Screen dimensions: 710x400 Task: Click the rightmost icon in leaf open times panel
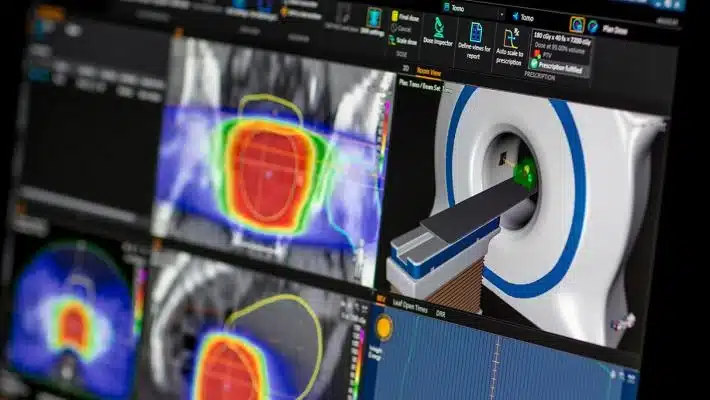[x=631, y=378]
